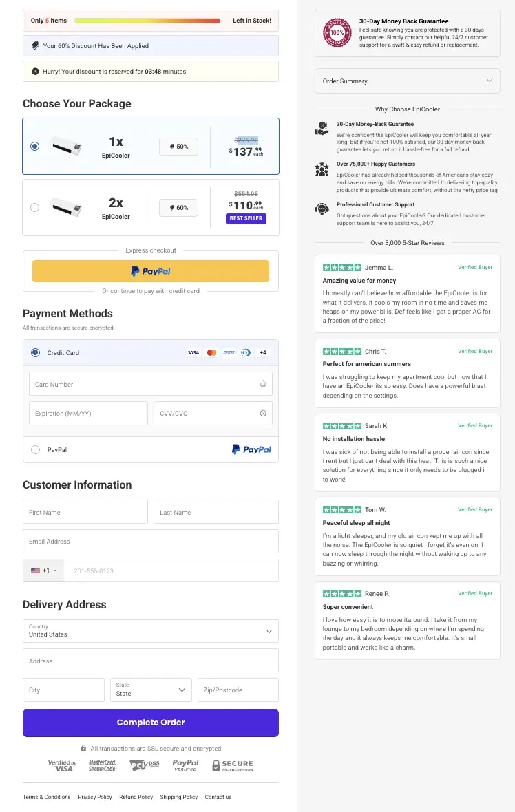515x812 pixels.
Task: Click the Complete Order button
Action: [151, 723]
